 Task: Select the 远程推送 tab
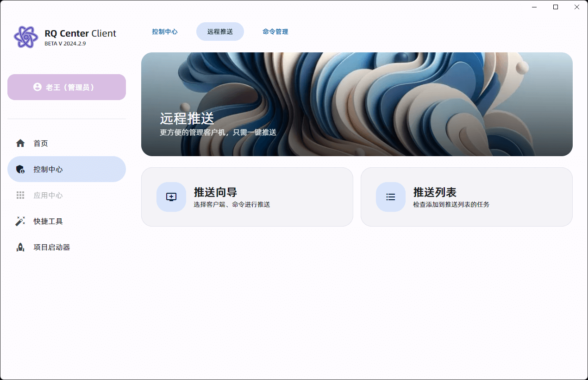[220, 32]
